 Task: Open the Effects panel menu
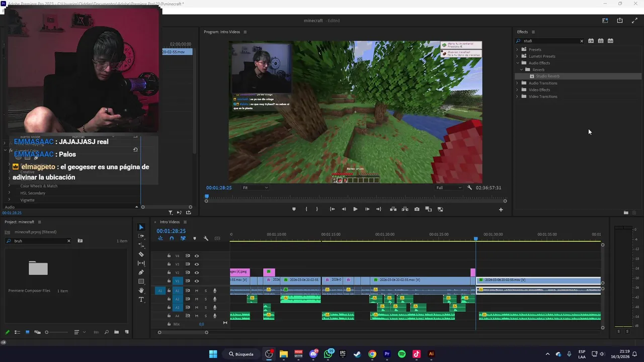coord(533,32)
